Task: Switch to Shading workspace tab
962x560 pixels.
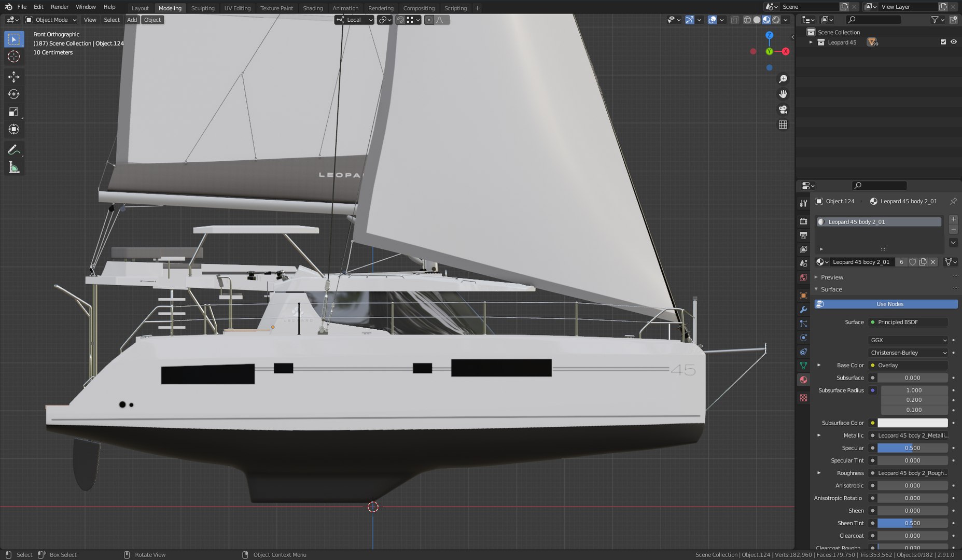Action: pyautogui.click(x=313, y=8)
